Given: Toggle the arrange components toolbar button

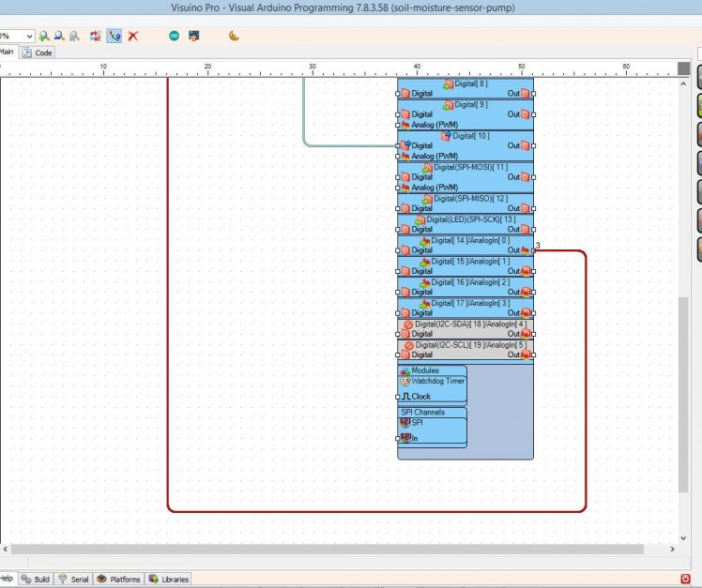Looking at the screenshot, I should pyautogui.click(x=96, y=36).
